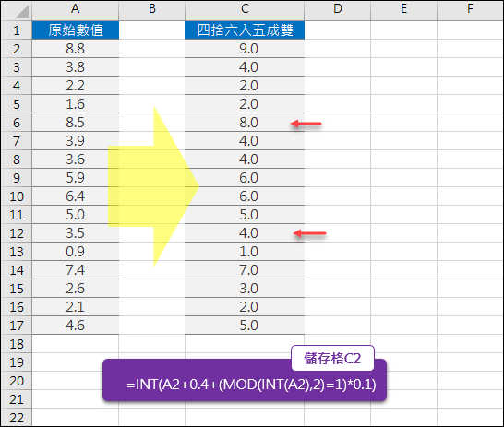
Task: Click cell C12 with value 4.0
Action: pos(245,233)
